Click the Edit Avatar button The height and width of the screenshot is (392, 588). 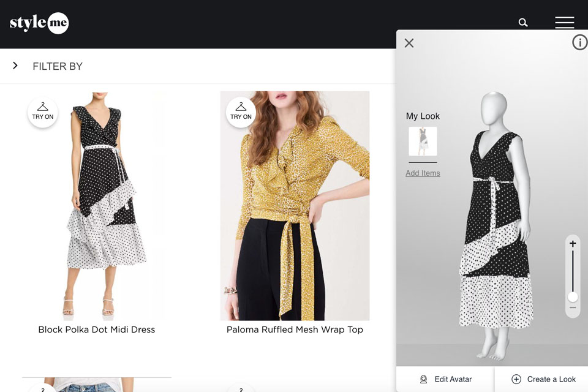pos(445,379)
